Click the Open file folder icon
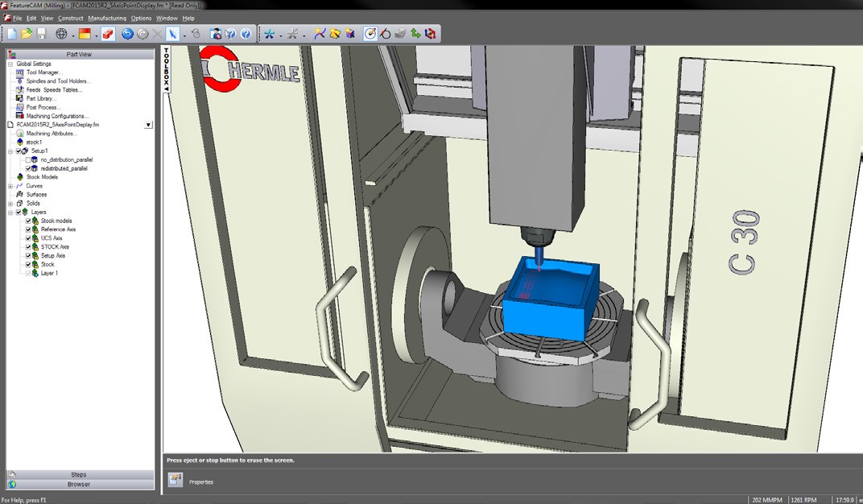863x504 pixels. pos(27,34)
